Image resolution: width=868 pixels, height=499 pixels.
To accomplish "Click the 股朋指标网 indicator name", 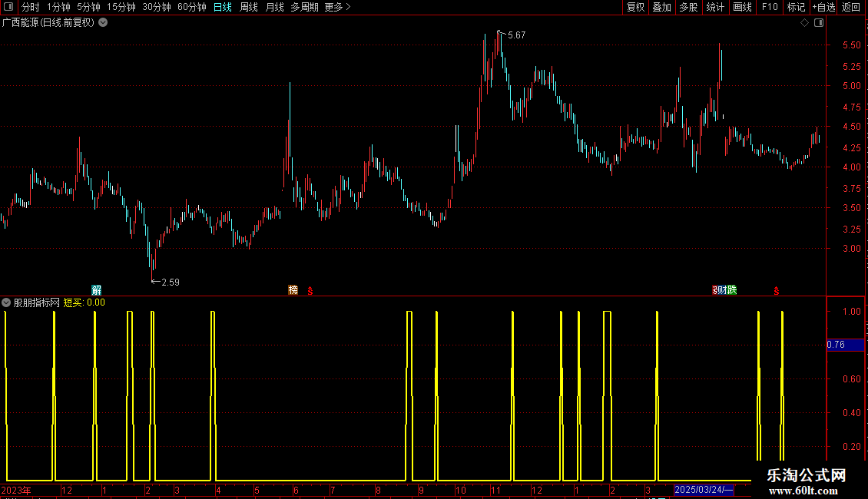I will point(37,302).
